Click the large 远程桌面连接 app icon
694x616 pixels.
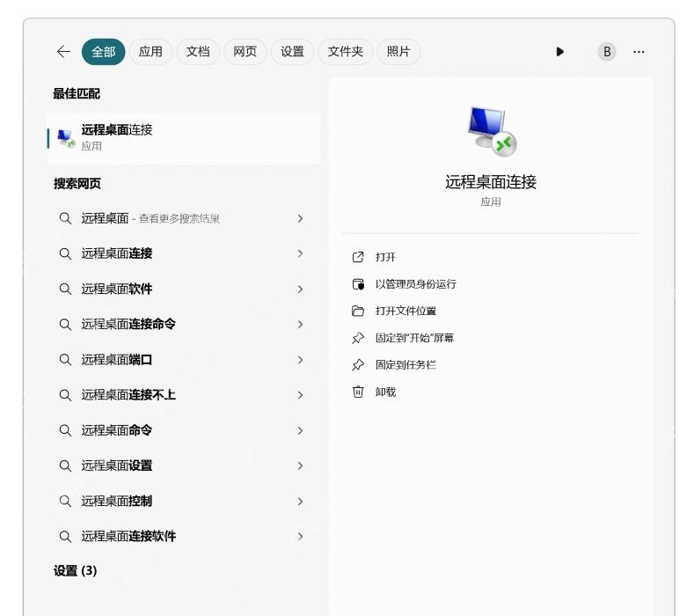[x=492, y=131]
